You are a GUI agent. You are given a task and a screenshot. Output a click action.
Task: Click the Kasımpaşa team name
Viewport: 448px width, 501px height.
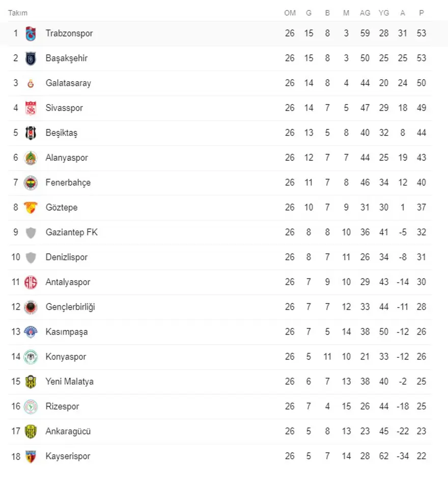click(x=66, y=332)
